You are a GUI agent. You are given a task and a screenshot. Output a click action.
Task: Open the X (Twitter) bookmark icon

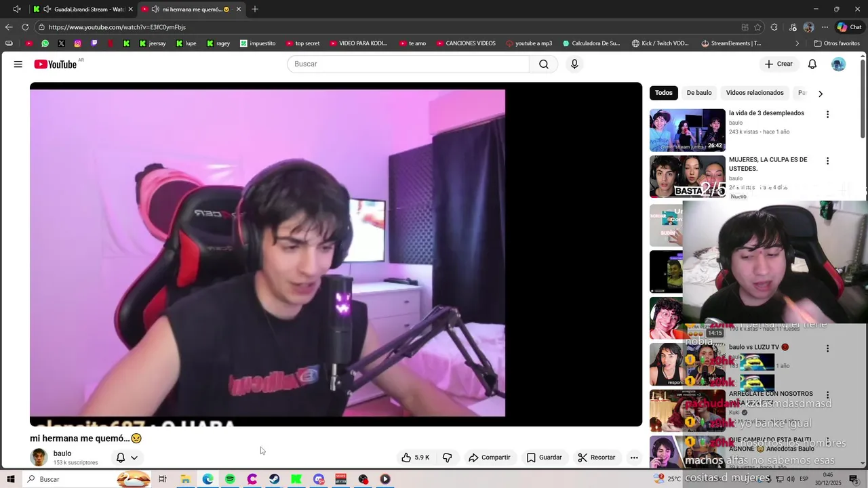61,43
